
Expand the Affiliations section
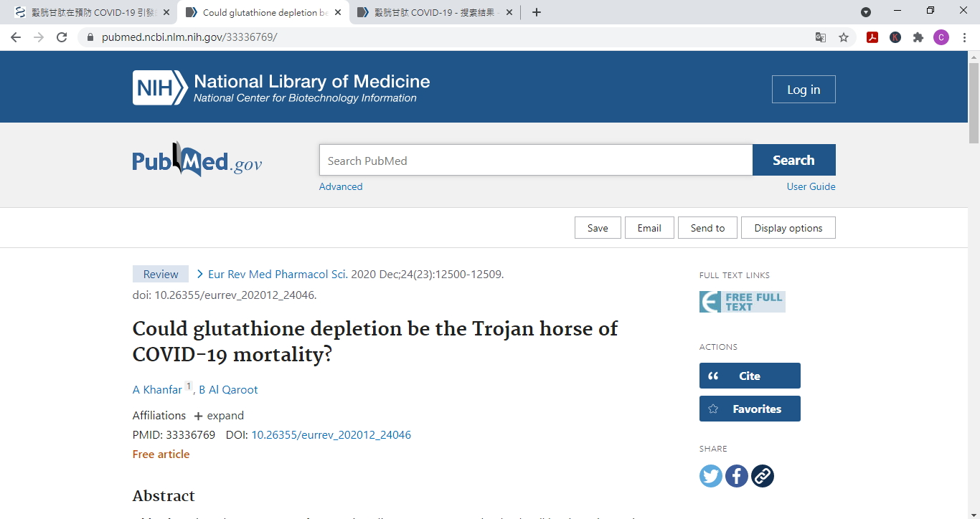coord(219,416)
